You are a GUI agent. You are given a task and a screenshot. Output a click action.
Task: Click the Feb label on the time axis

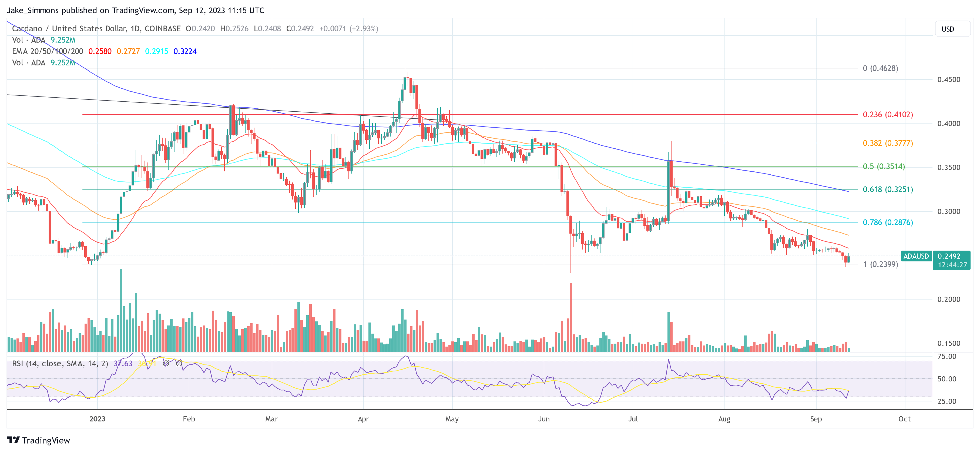click(189, 419)
